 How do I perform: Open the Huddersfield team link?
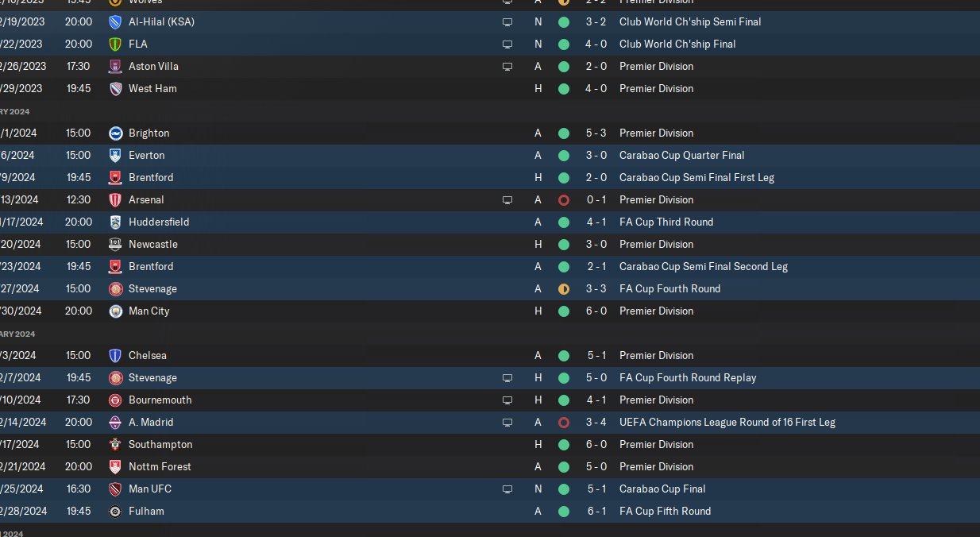tap(159, 222)
